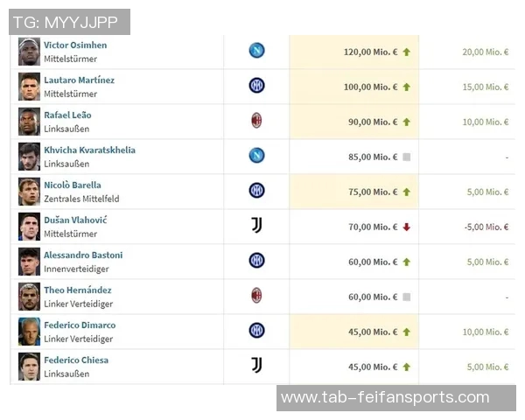Click Inter badge in Federico Dimarco's row
The height and width of the screenshot is (420, 525).
(256, 331)
